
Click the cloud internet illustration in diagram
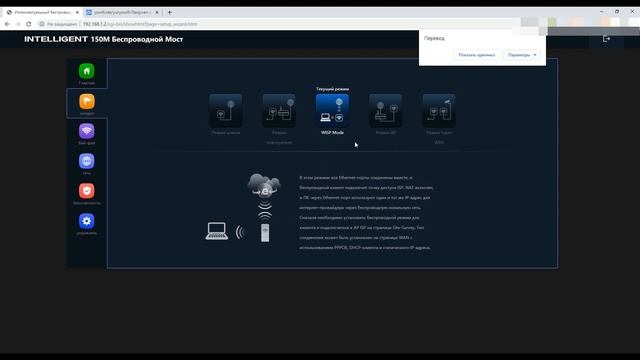point(264,184)
